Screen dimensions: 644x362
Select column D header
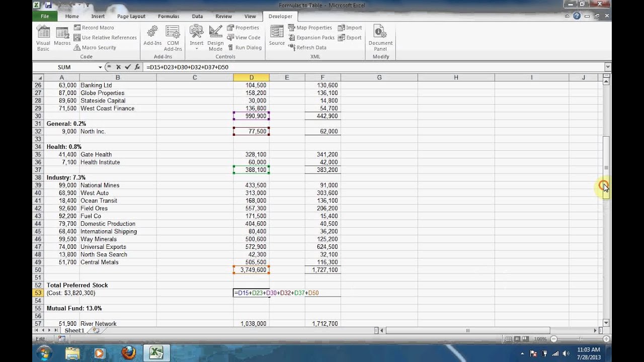pos(251,77)
